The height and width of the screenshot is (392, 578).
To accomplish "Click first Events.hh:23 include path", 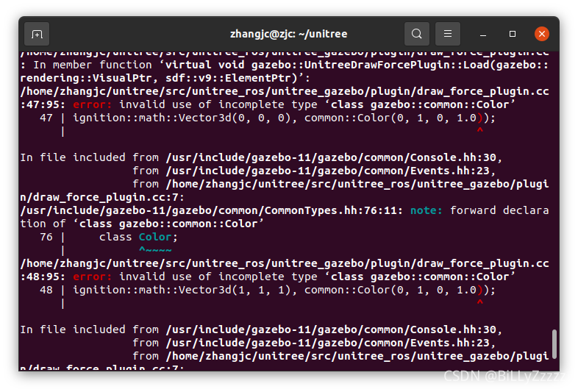I will (328, 171).
